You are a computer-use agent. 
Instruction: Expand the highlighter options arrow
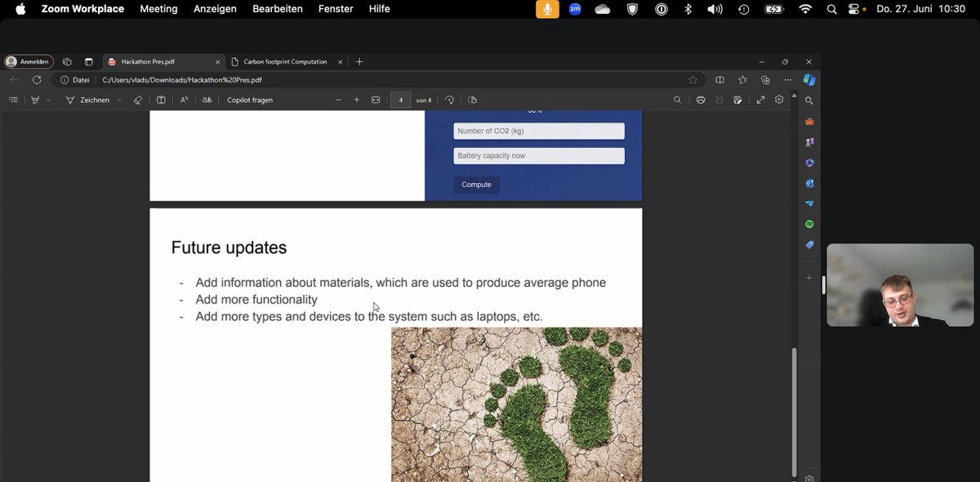click(x=48, y=100)
